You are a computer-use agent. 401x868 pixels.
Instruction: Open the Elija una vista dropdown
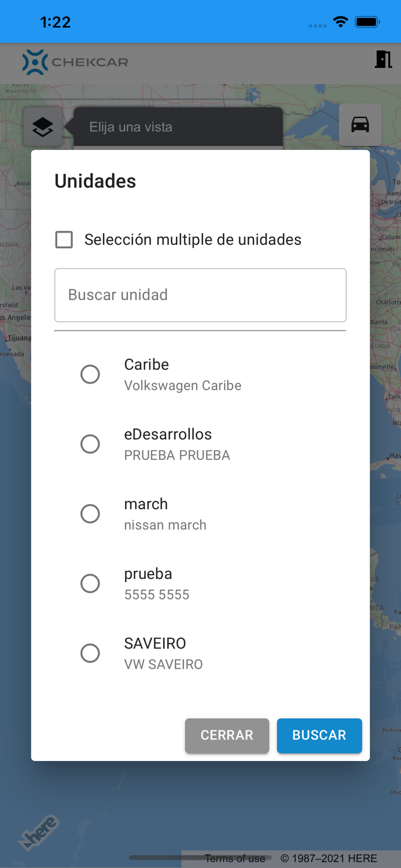pyautogui.click(x=178, y=127)
